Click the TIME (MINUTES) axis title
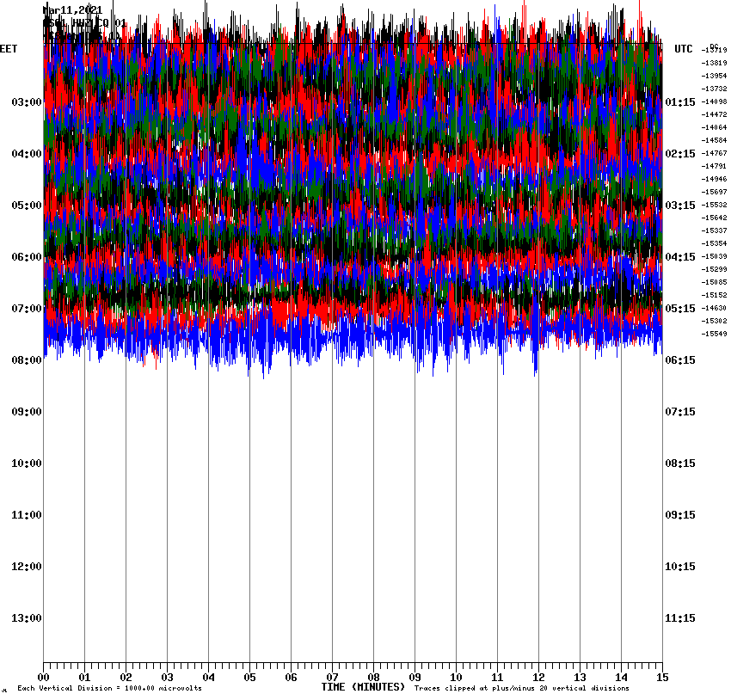Screen dimensions: 731x700 (363, 687)
